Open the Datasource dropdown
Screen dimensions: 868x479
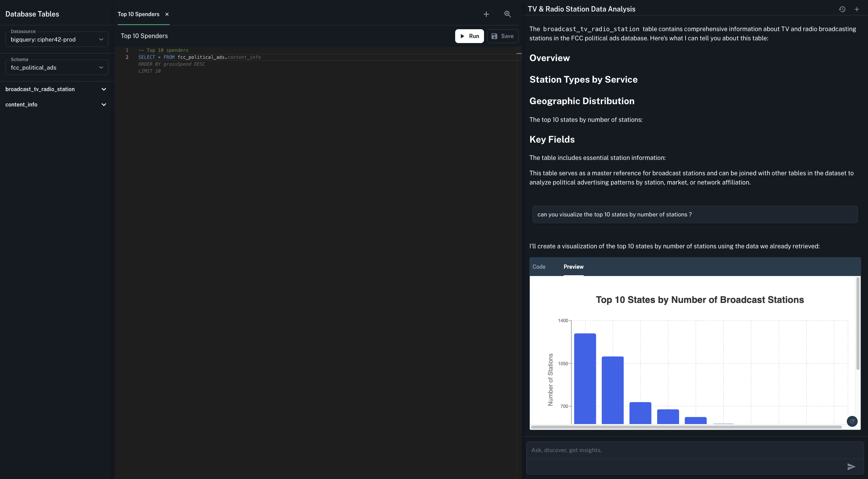(x=57, y=40)
